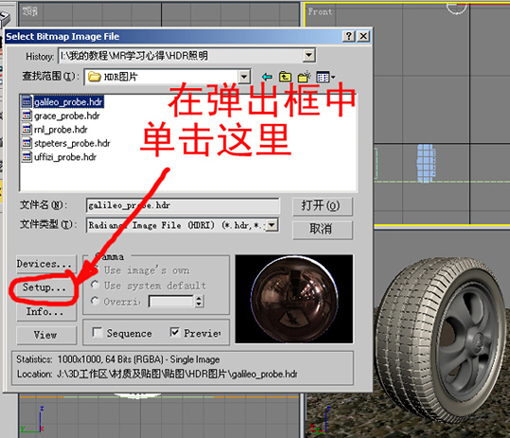Click the 取消 cancel button
The image size is (510, 438).
click(x=322, y=229)
